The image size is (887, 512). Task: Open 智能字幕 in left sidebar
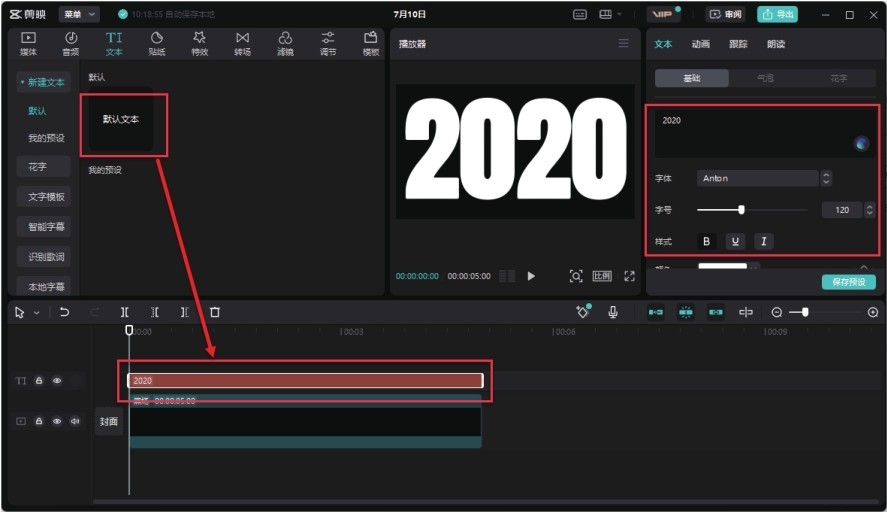click(x=44, y=227)
